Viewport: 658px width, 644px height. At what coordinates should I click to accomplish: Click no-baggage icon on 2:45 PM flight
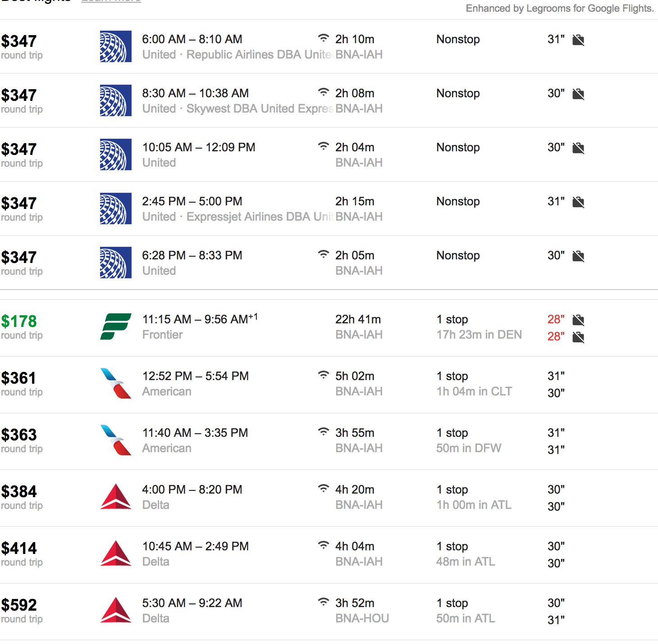pyautogui.click(x=578, y=202)
